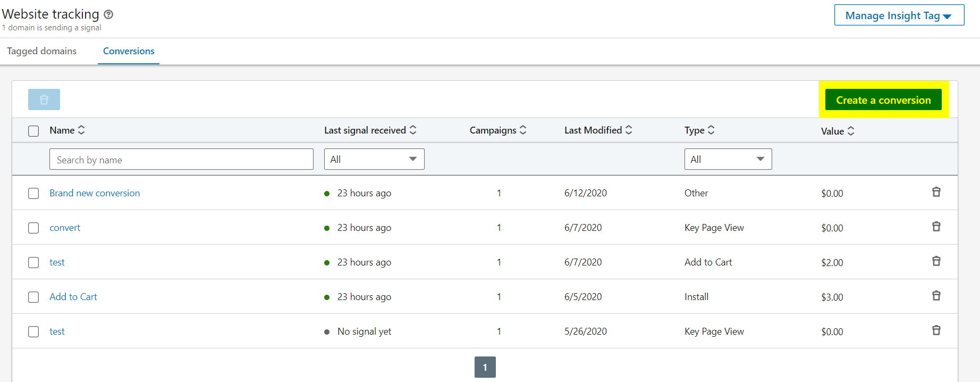This screenshot has width=980, height=382.
Task: Click the help icon beside Website tracking
Action: [x=108, y=14]
